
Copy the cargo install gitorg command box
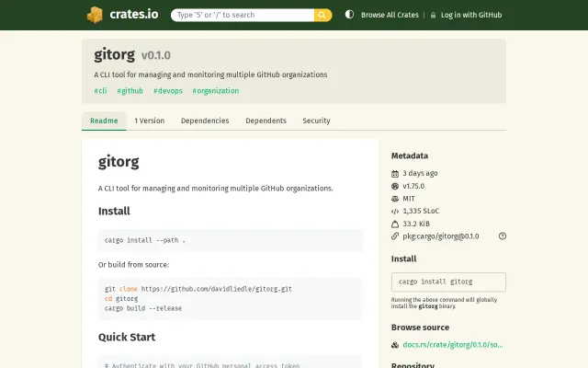click(448, 282)
